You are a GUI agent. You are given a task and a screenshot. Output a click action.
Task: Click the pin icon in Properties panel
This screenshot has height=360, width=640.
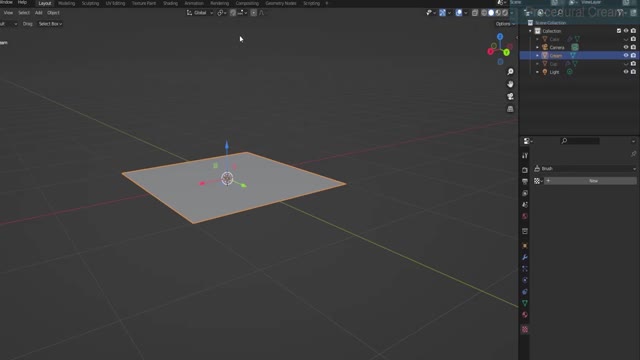tap(633, 154)
